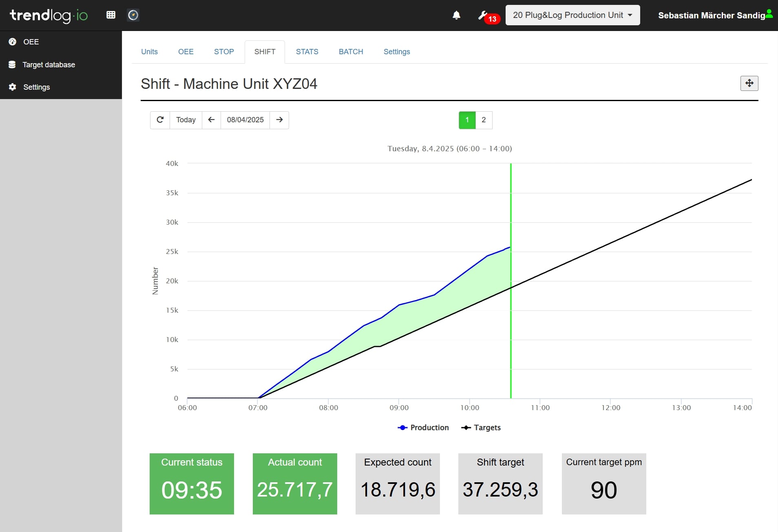This screenshot has height=532, width=778.
Task: Select the SHIFT tab
Action: [x=265, y=52]
